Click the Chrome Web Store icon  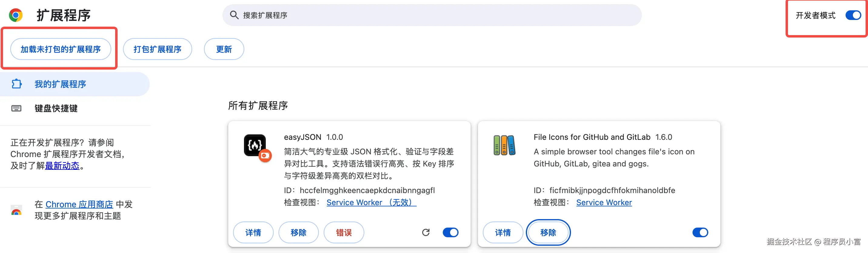16,210
